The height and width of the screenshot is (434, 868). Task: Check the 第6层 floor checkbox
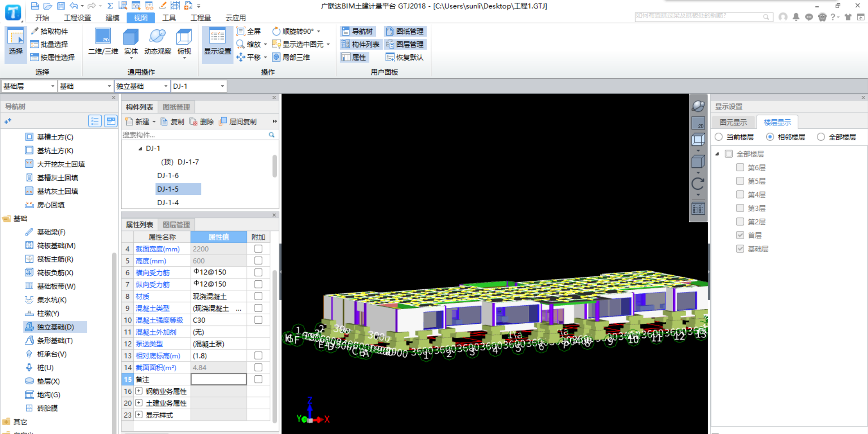point(740,167)
